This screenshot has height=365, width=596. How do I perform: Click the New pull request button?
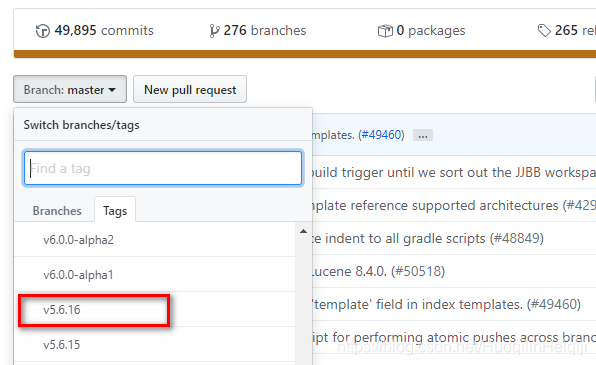pyautogui.click(x=190, y=89)
